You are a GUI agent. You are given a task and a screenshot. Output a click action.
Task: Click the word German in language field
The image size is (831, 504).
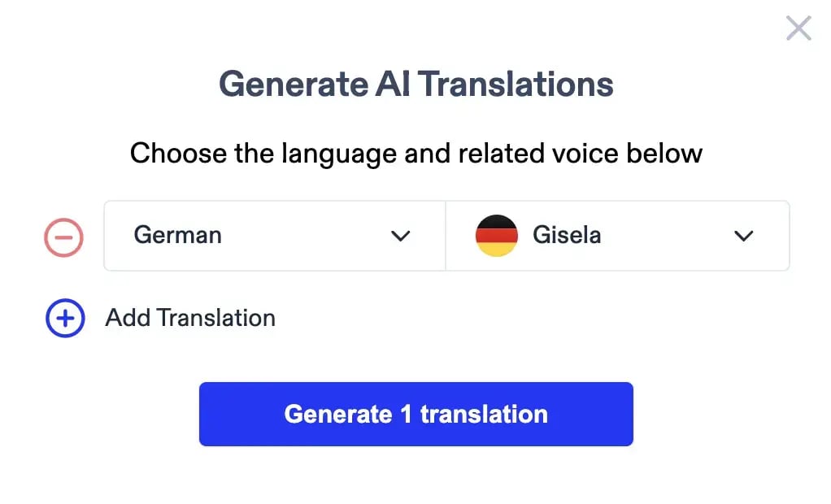click(x=177, y=236)
